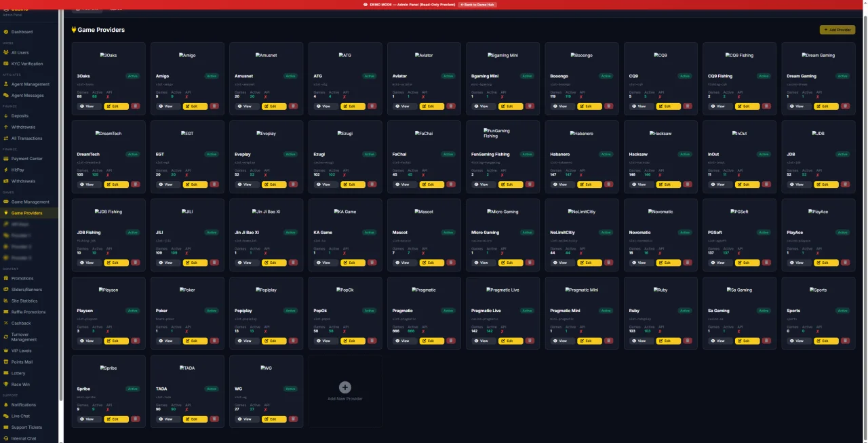This screenshot has height=443, width=868.
Task: Click the trash icon on Sports card
Action: [846, 341]
